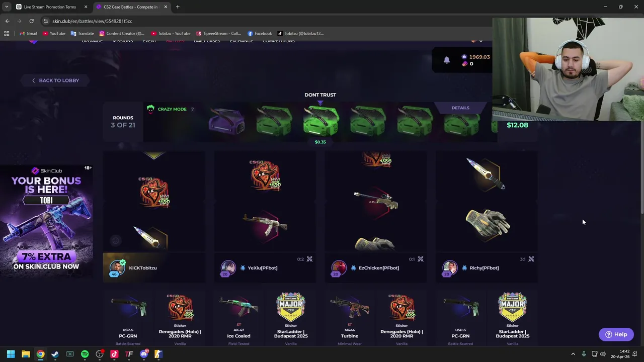Click the bot icon before YeXiu name
Viewport: 644px width, 362px height.
point(243,268)
